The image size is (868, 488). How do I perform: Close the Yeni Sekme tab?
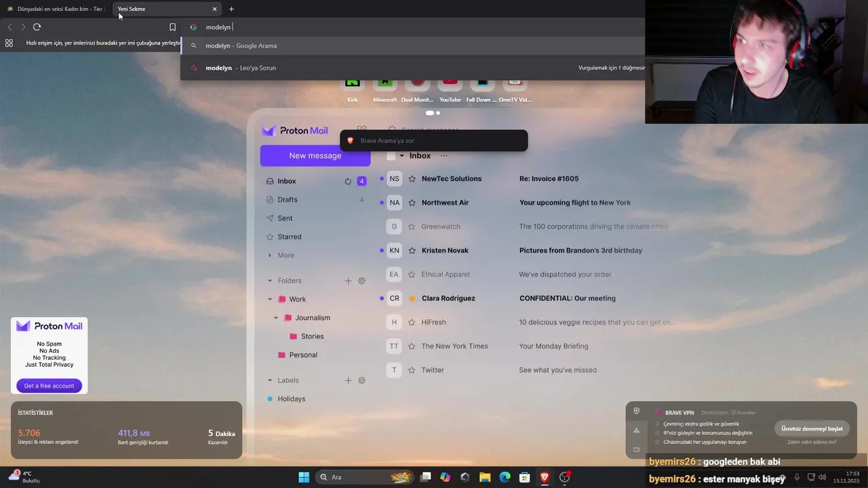[x=215, y=9]
